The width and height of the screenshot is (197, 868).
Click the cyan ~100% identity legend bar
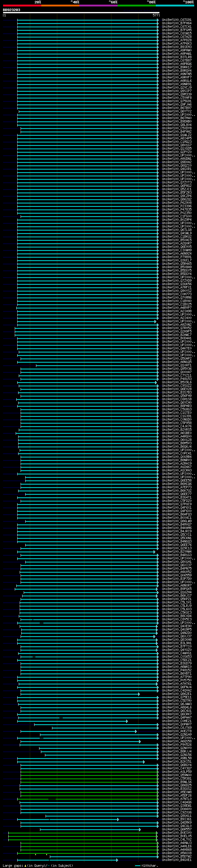point(175,6)
